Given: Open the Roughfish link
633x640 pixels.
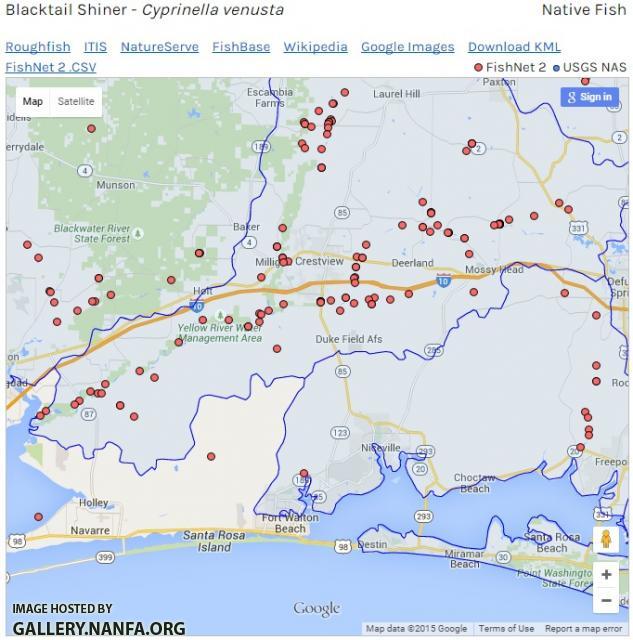Looking at the screenshot, I should click(x=38, y=47).
